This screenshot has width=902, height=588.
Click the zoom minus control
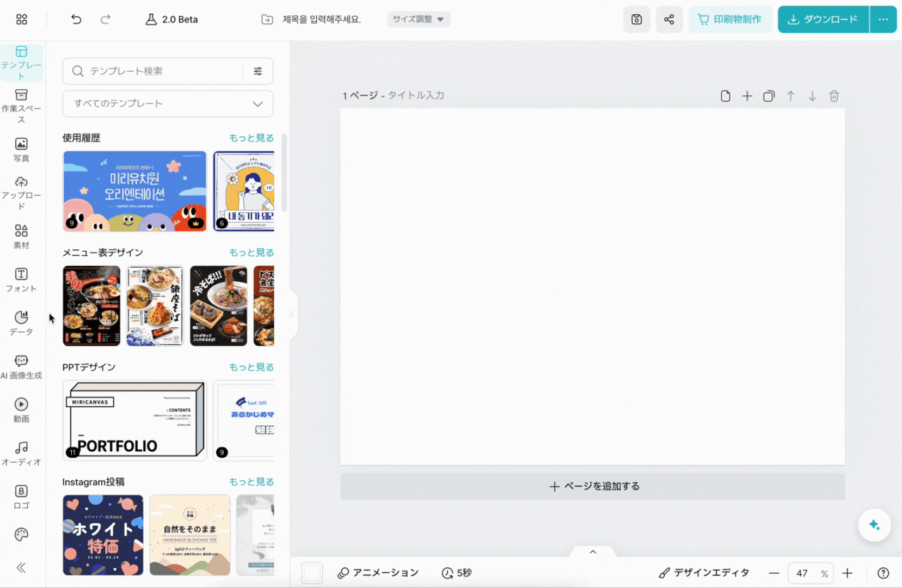[x=774, y=573]
